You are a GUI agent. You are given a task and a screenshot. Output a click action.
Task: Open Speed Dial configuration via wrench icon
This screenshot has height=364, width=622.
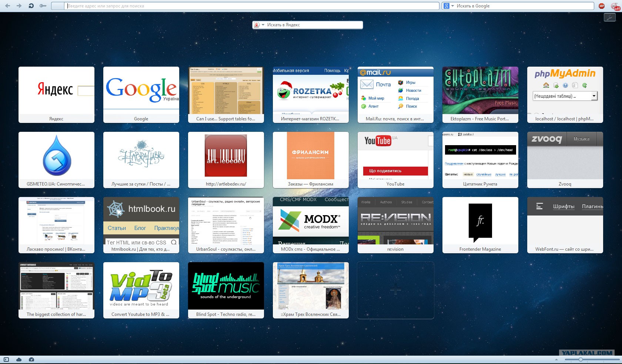tap(609, 17)
